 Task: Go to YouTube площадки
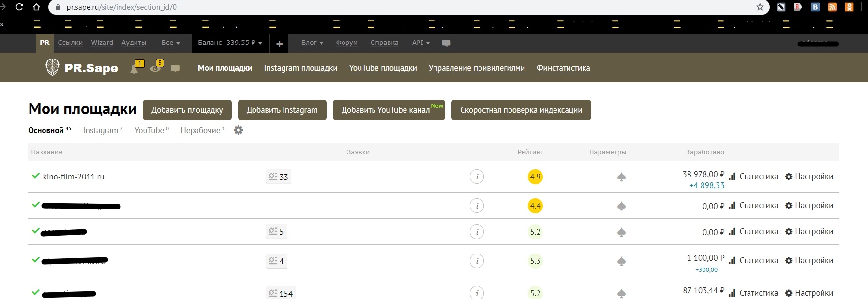[383, 68]
